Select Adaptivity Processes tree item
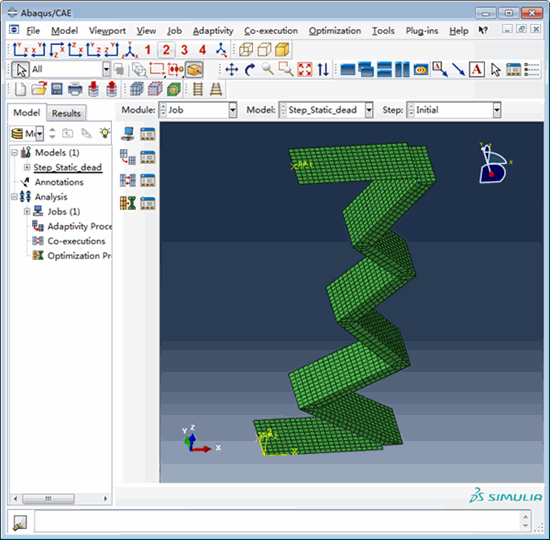 pos(80,226)
